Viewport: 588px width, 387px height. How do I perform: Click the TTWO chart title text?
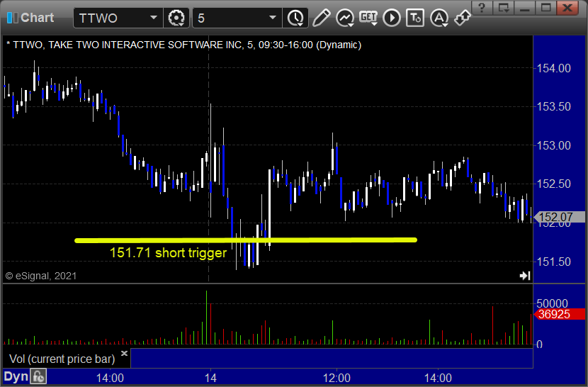click(x=183, y=45)
